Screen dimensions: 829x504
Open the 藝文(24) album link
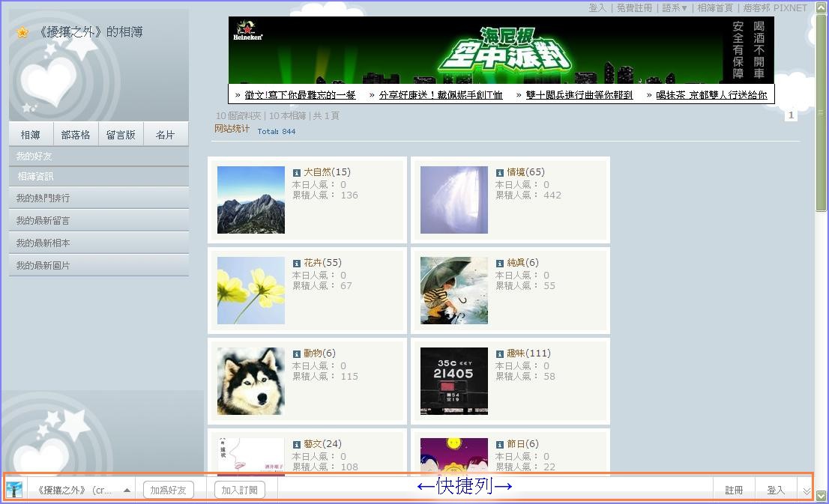[322, 444]
